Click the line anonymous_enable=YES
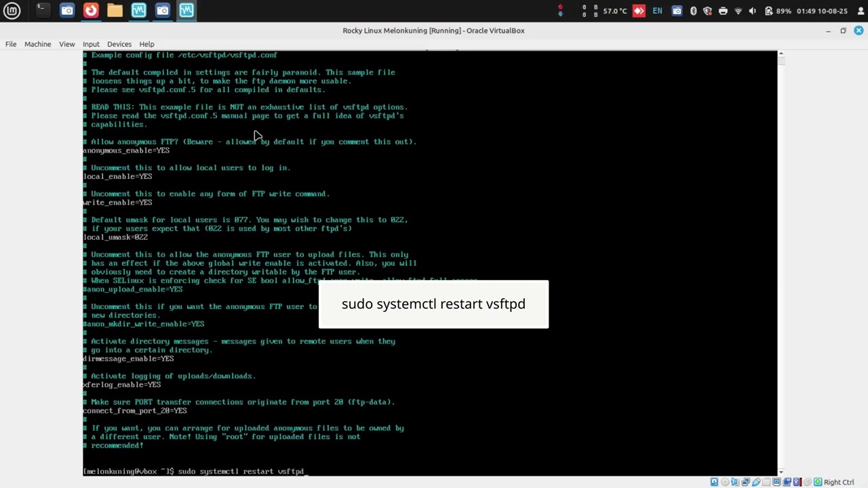The height and width of the screenshot is (488, 868). coord(126,150)
